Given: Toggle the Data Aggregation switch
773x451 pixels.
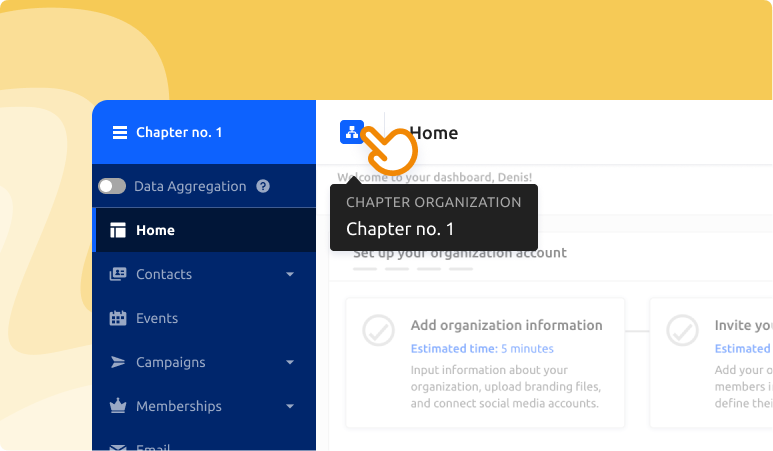Looking at the screenshot, I should (112, 186).
